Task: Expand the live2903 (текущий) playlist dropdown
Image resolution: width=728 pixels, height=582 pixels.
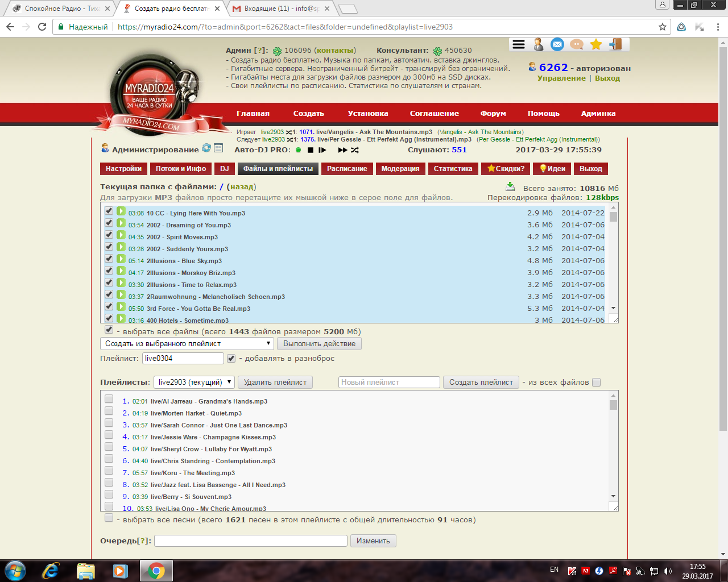Action: tap(194, 383)
